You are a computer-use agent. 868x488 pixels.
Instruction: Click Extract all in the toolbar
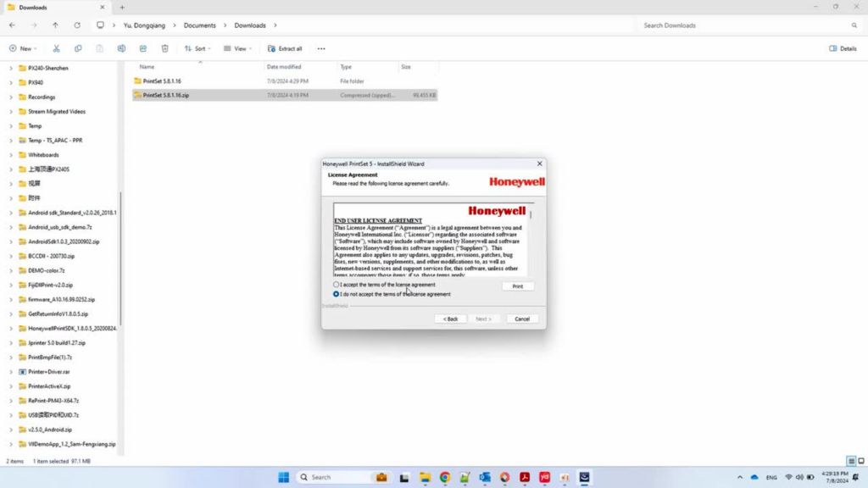285,48
